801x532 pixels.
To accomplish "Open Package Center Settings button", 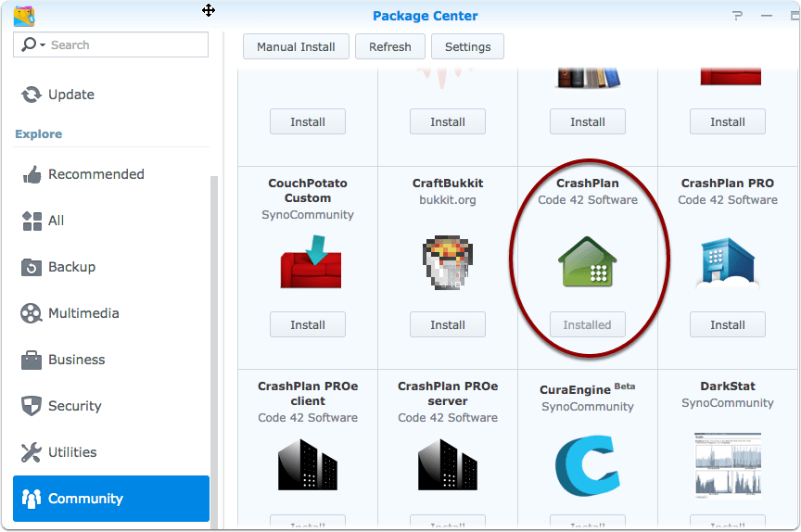I will pos(467,46).
